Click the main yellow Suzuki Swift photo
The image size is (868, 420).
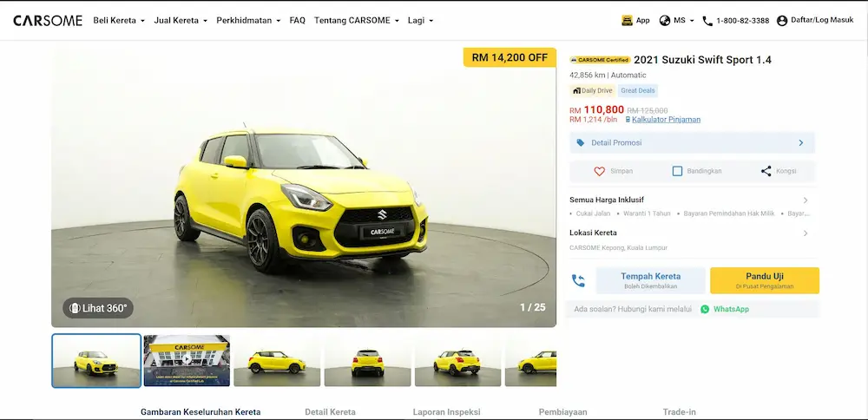pyautogui.click(x=303, y=188)
